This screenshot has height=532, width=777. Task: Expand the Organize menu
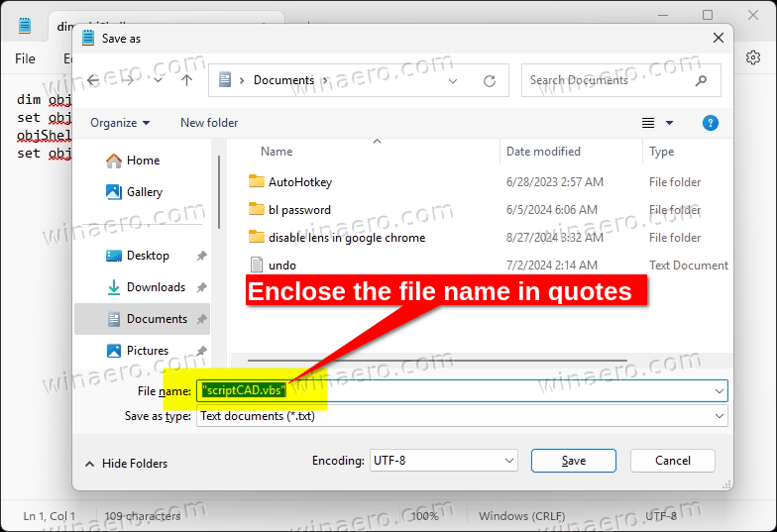120,123
